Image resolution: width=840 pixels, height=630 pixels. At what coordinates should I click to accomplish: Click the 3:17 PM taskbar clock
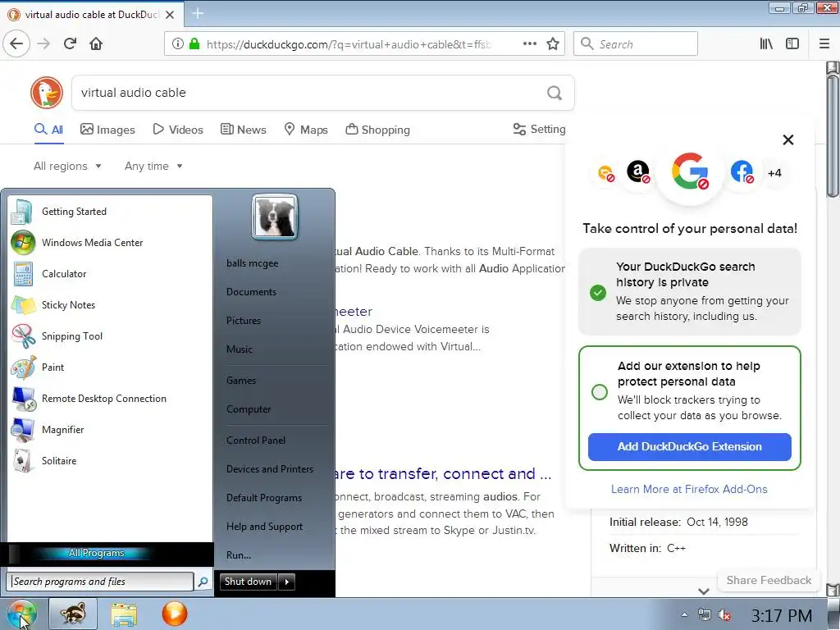click(782, 615)
